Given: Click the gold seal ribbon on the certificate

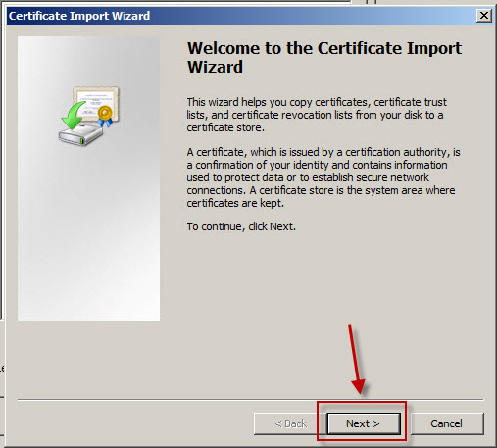Looking at the screenshot, I should [105, 116].
